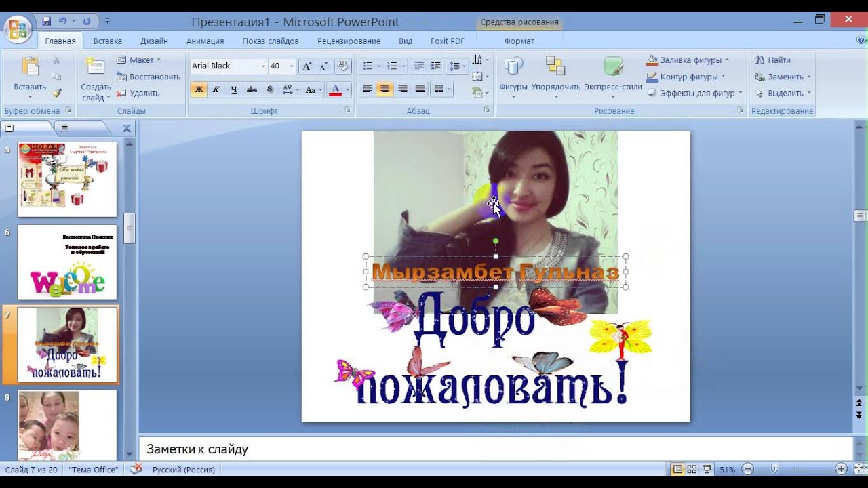
Task: Center the text alignment
Action: [385, 89]
